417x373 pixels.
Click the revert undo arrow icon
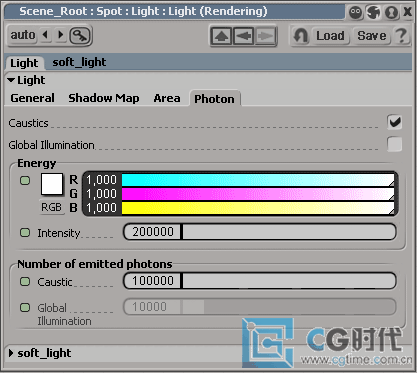(x=301, y=36)
